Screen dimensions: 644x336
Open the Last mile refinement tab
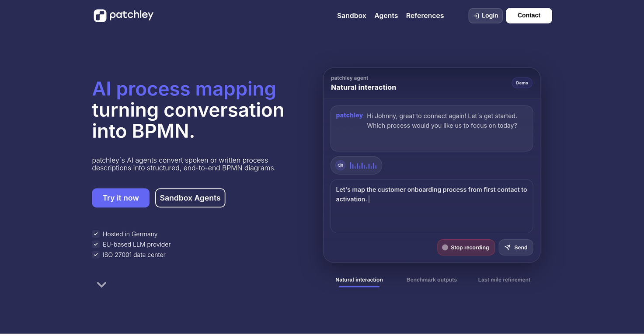[504, 280]
